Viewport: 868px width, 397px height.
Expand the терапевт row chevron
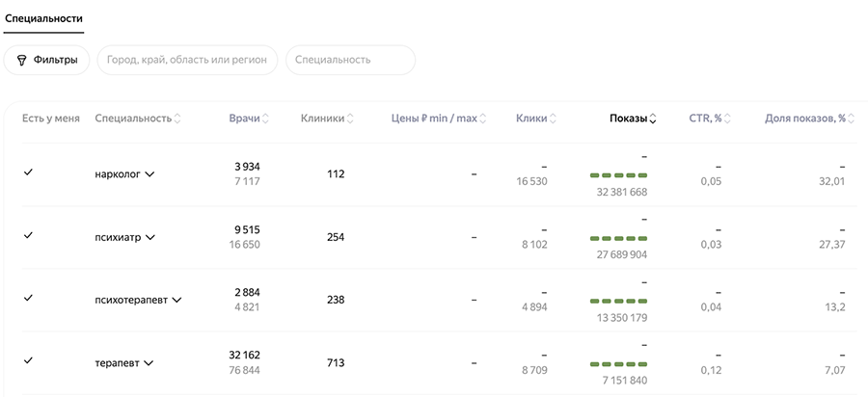(149, 363)
